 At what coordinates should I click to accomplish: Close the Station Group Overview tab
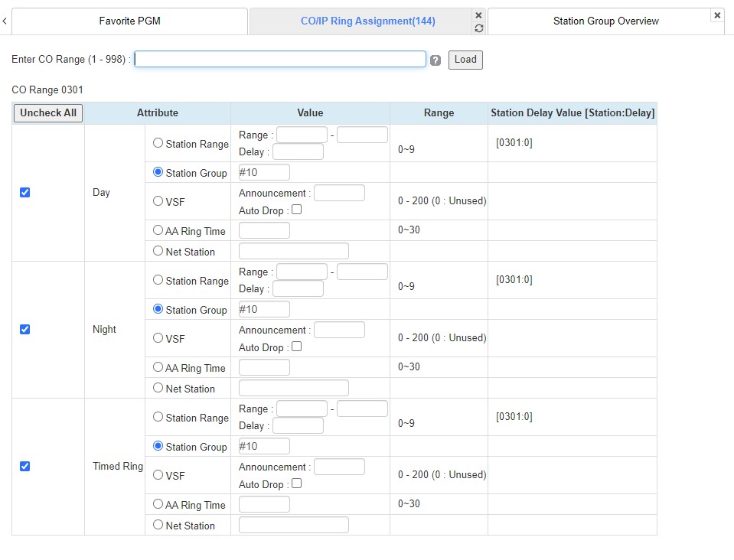(x=716, y=15)
